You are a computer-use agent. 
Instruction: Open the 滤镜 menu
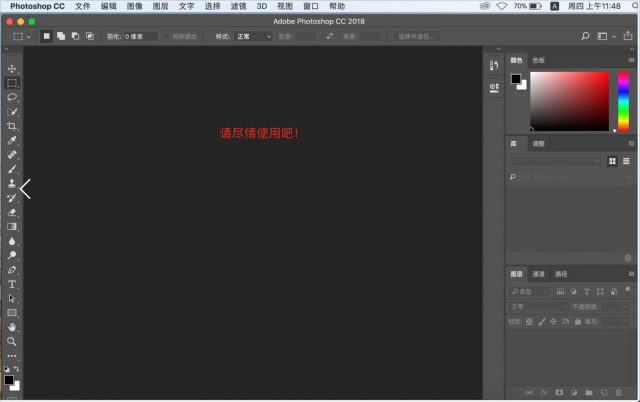(238, 6)
